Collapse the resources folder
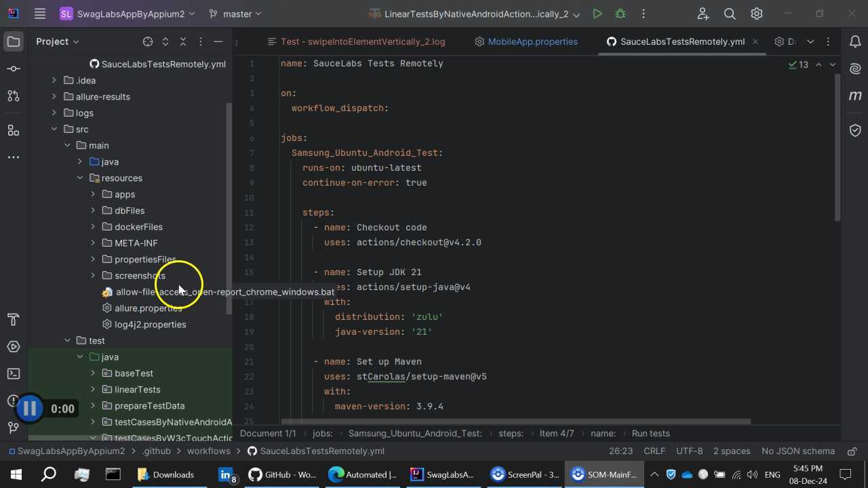The image size is (868, 488). pyautogui.click(x=80, y=178)
